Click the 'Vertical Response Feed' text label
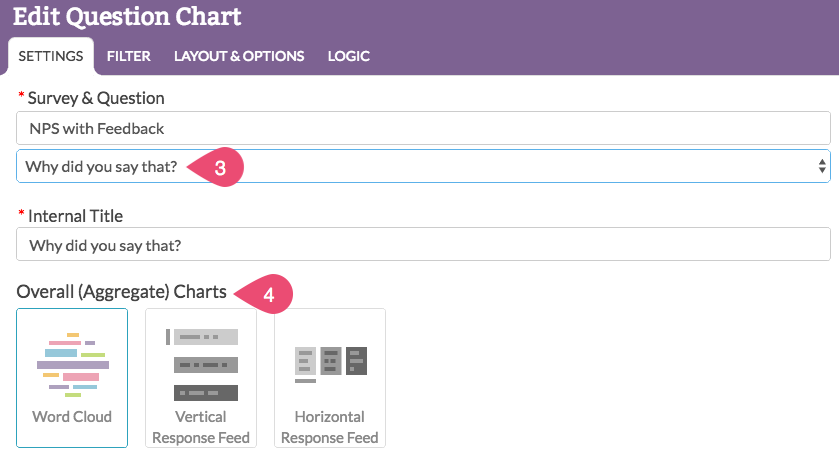This screenshot has height=471, width=839. tap(201, 427)
